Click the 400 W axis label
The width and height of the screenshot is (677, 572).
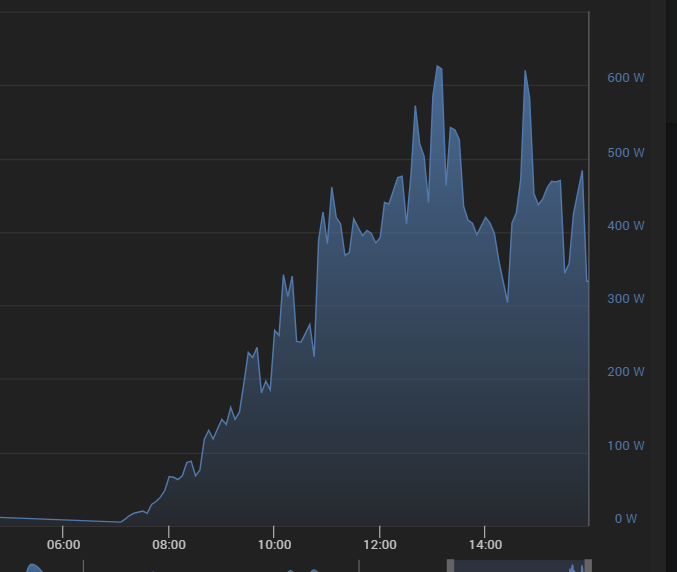tap(625, 226)
